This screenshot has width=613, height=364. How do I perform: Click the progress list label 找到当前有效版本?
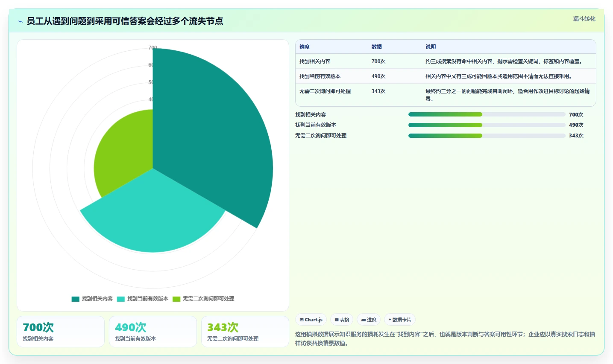[316, 125]
